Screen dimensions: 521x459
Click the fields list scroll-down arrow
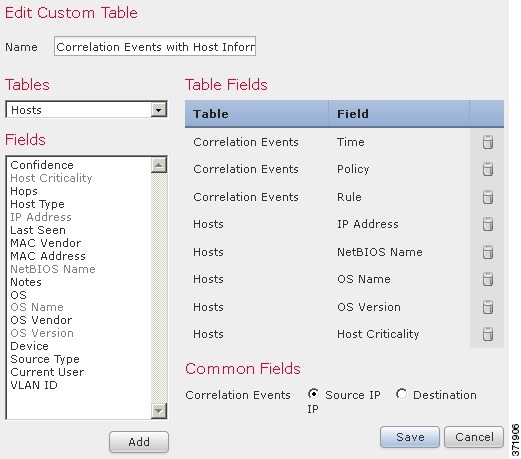tap(159, 411)
